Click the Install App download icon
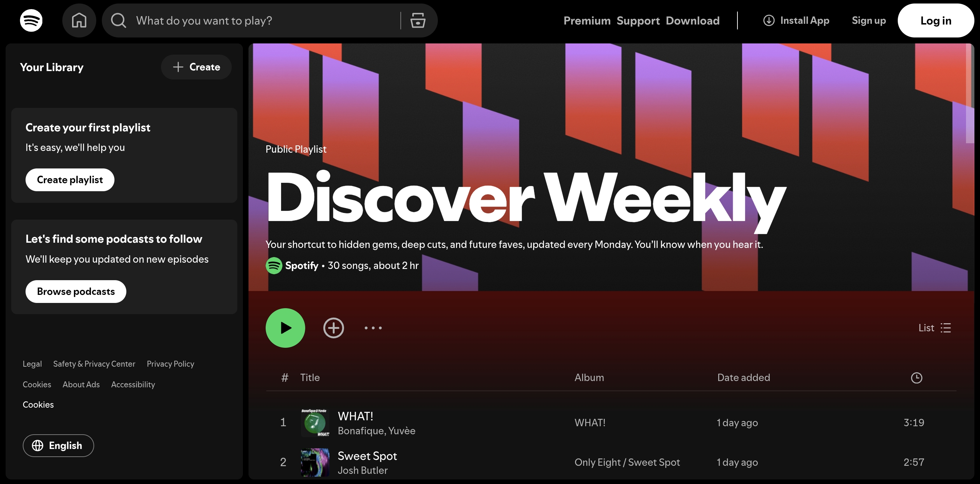This screenshot has width=980, height=484. [769, 21]
